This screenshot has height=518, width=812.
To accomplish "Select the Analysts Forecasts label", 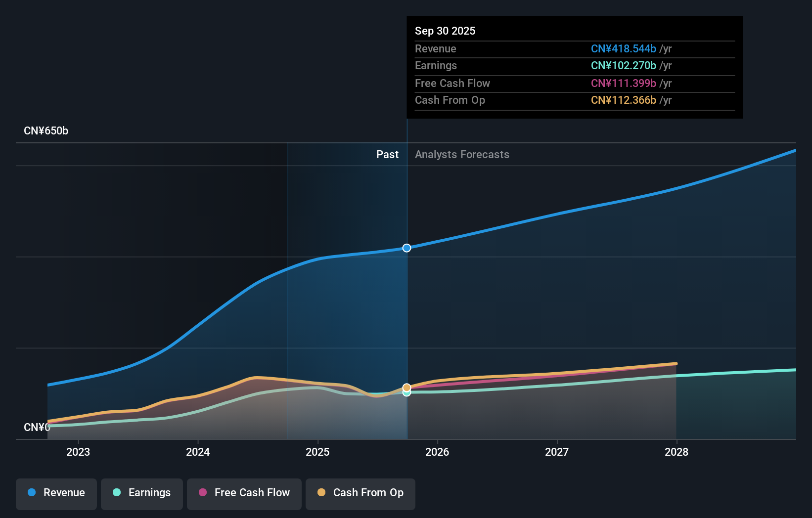I will pos(462,155).
